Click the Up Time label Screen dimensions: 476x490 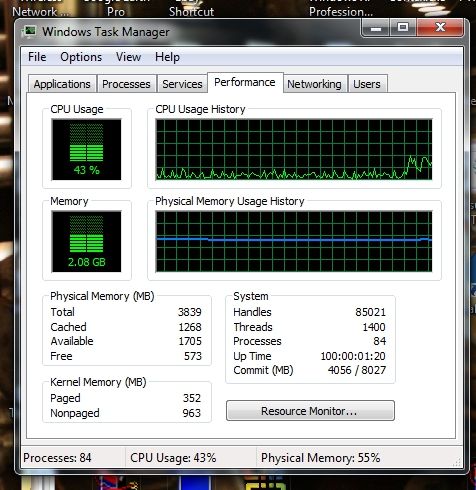[252, 356]
